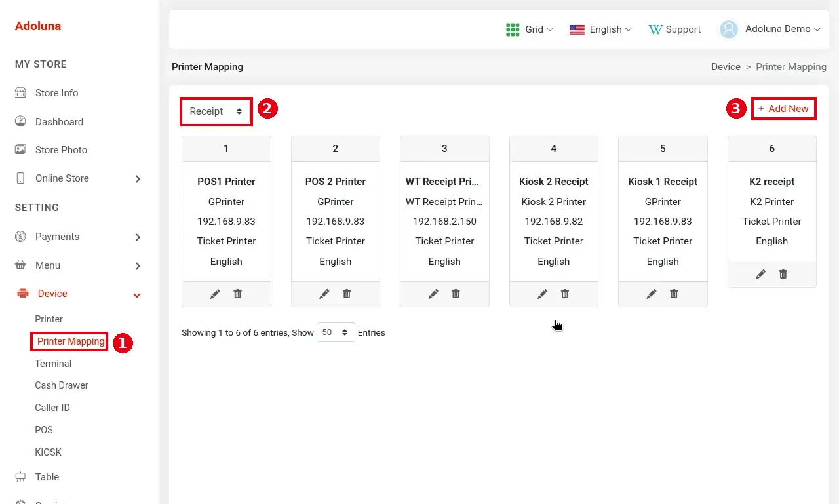
Task: Click the WT Receipt card's 192.168.2.150 address
Action: (x=444, y=222)
